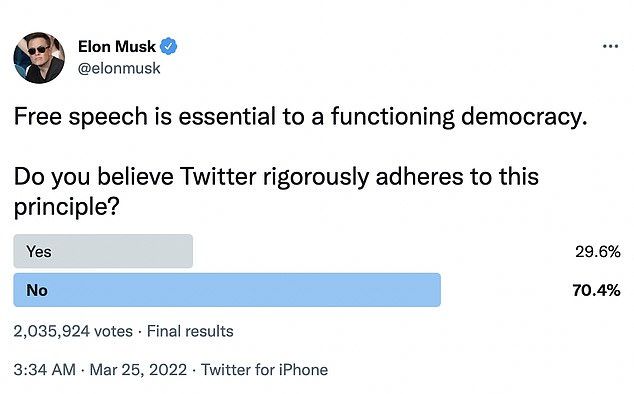This screenshot has width=634, height=394.
Task: Open the 3:34 AM timestamp link
Action: click(x=44, y=370)
